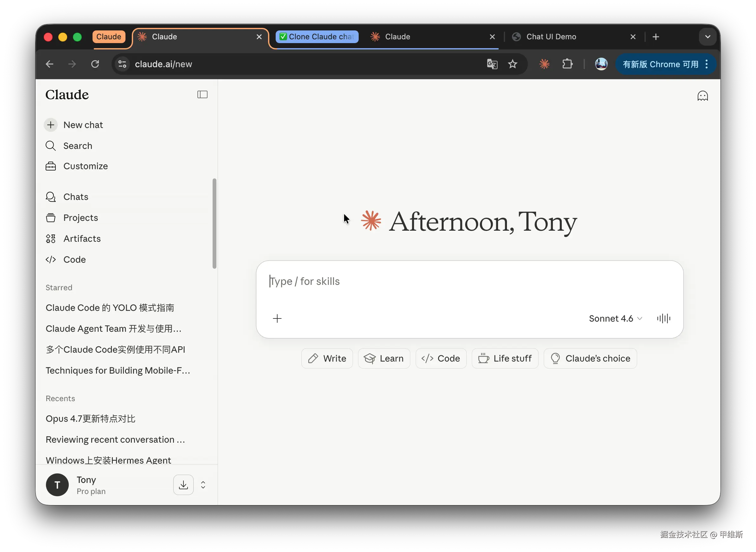This screenshot has height=552, width=756.
Task: Click the sidebar scrollbar thumb
Action: pyautogui.click(x=214, y=223)
